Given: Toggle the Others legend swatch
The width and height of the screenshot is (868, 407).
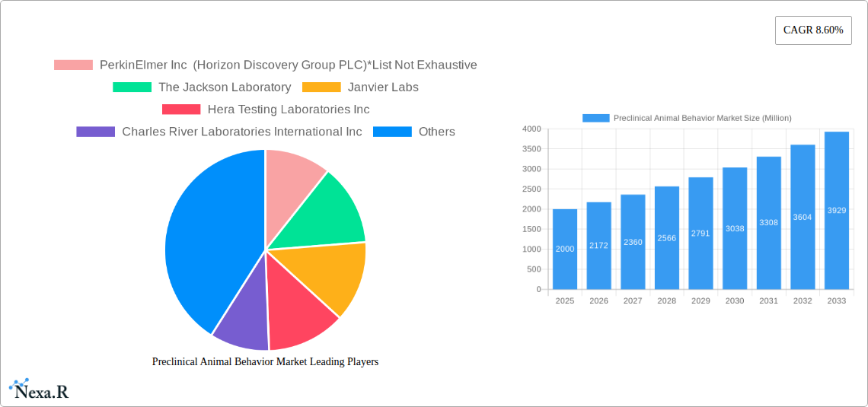Looking at the screenshot, I should pos(392,132).
